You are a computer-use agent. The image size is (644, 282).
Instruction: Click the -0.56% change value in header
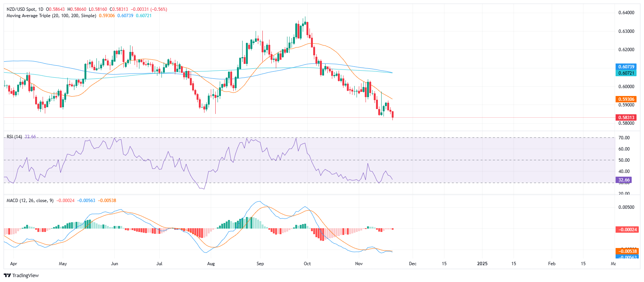point(159,9)
